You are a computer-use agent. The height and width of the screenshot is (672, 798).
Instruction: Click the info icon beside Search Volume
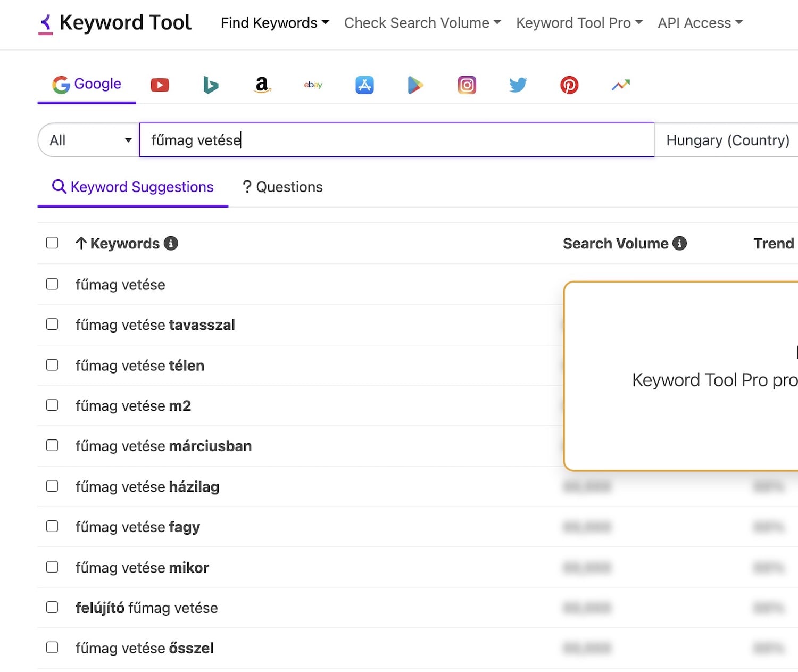679,243
